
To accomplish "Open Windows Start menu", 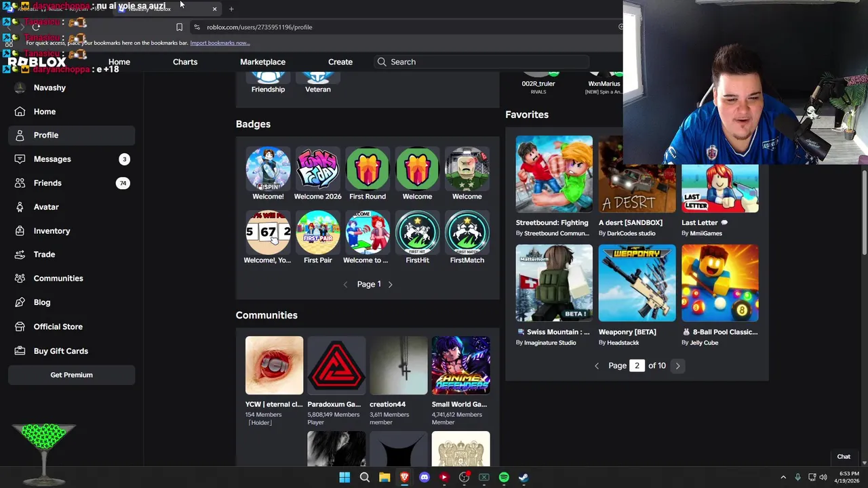I will click(344, 477).
